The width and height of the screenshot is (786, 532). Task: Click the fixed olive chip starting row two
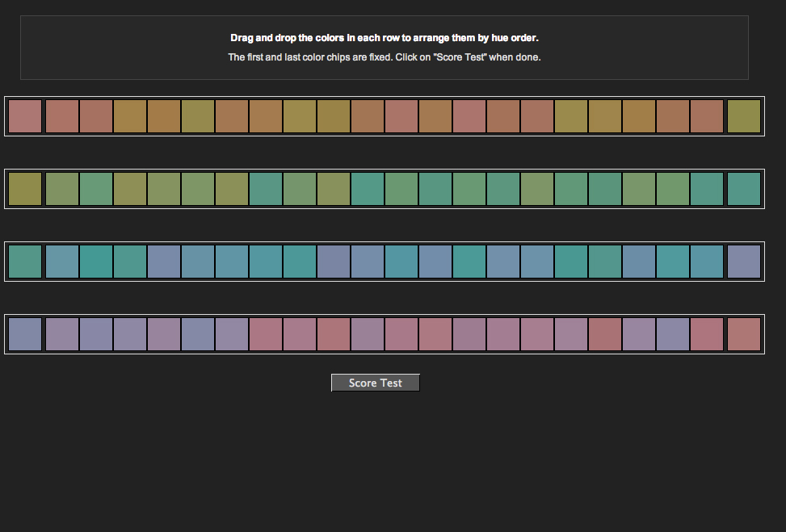(24, 188)
